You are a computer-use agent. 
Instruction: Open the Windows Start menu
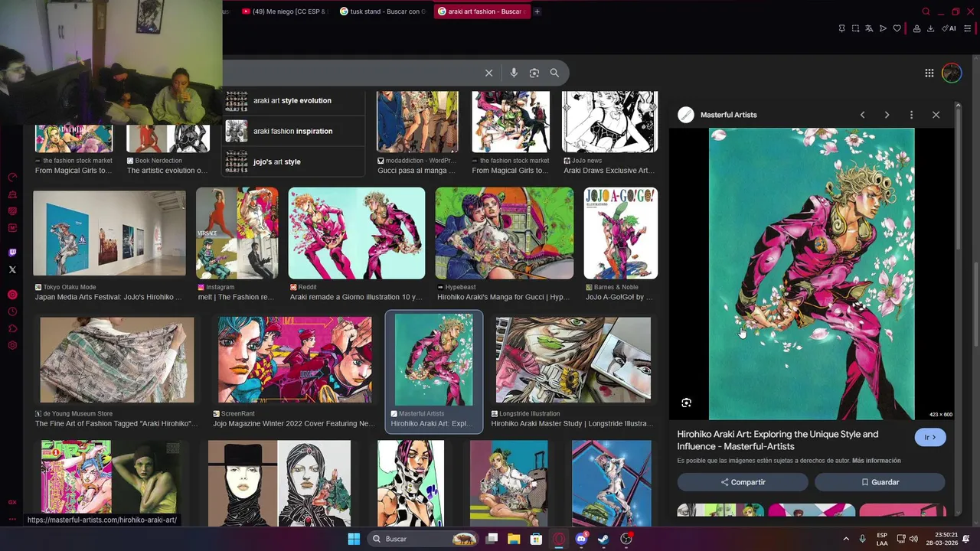tap(354, 539)
